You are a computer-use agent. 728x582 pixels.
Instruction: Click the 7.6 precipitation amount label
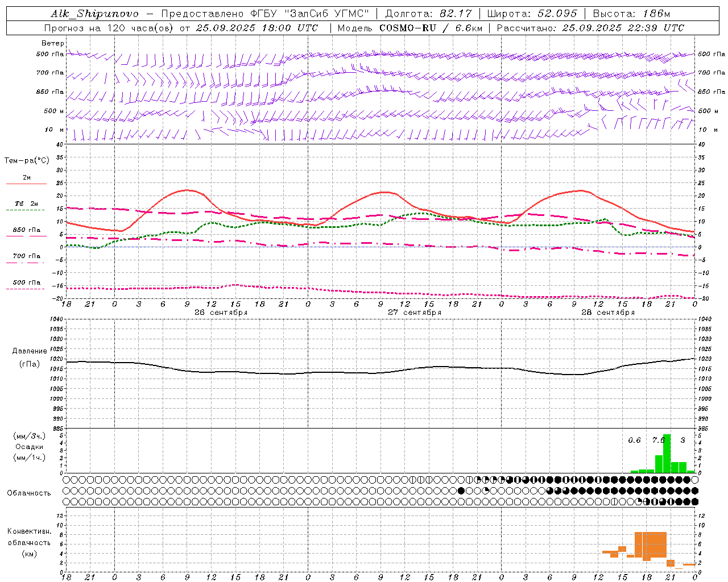(658, 440)
